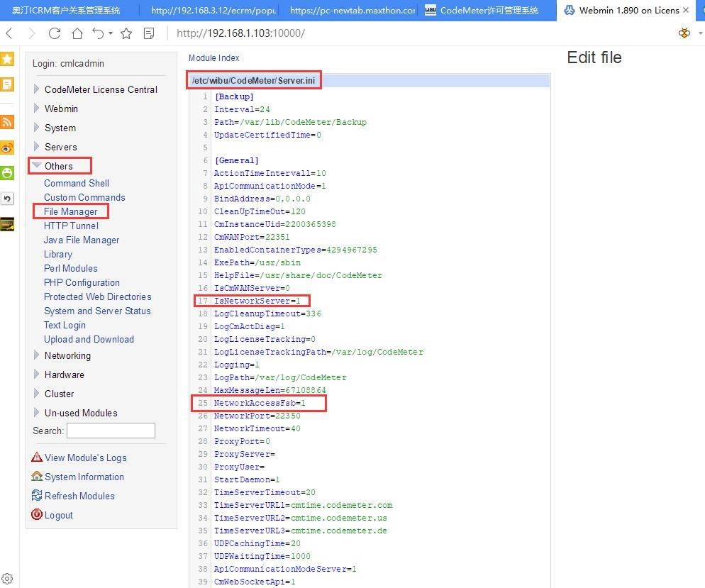Collapse the Others category
Image resolution: width=705 pixels, height=588 pixels.
point(36,165)
